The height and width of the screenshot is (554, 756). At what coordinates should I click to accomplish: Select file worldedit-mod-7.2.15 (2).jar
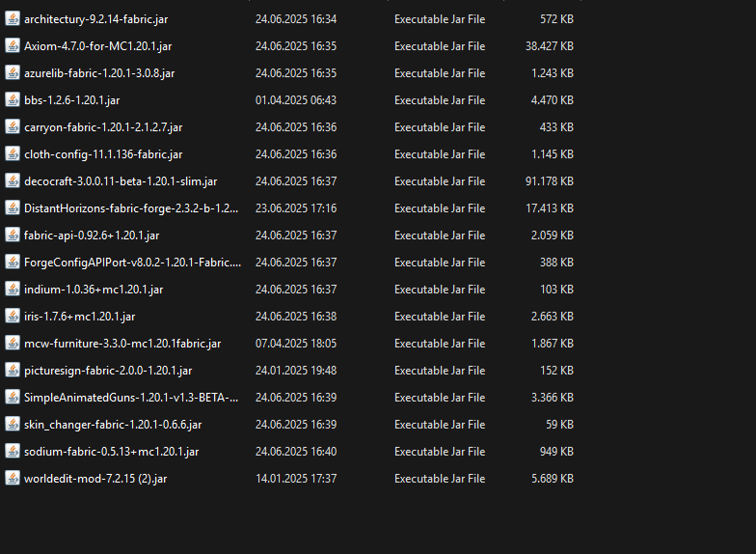(95, 479)
